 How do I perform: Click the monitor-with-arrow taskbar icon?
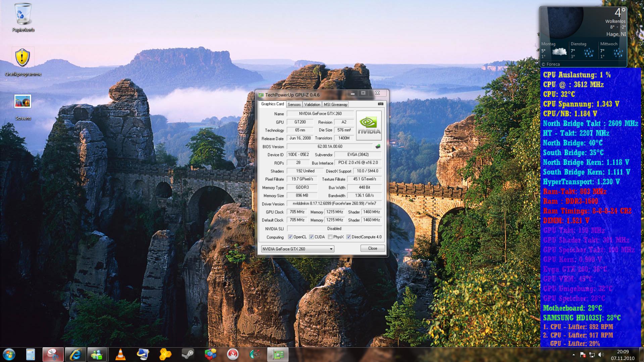point(143,354)
